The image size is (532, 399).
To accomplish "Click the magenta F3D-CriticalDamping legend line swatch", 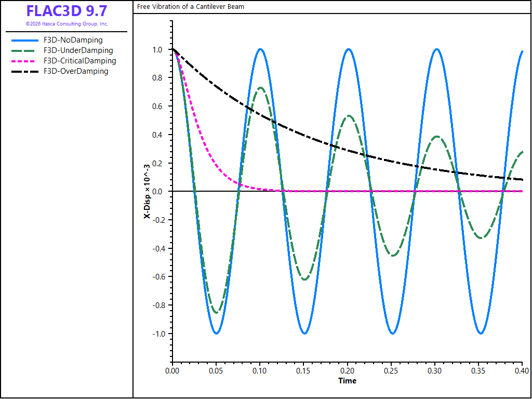I will 23,61.
